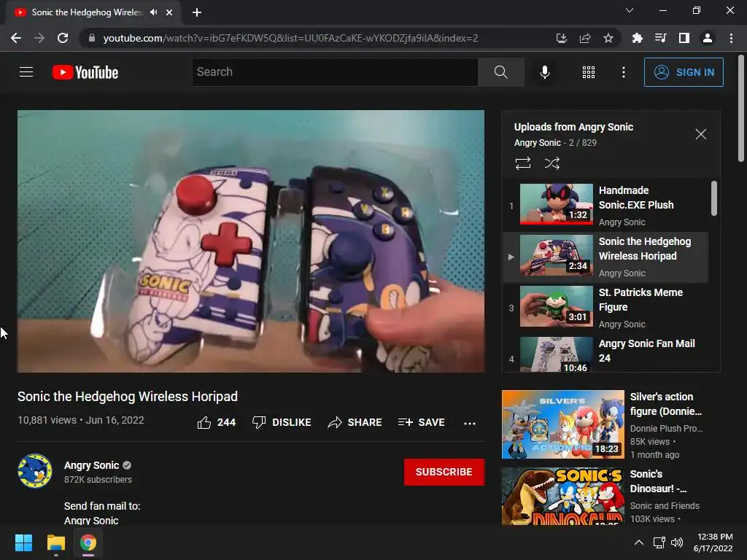Click the search magnifier button
The width and height of the screenshot is (747, 560).
click(x=500, y=72)
